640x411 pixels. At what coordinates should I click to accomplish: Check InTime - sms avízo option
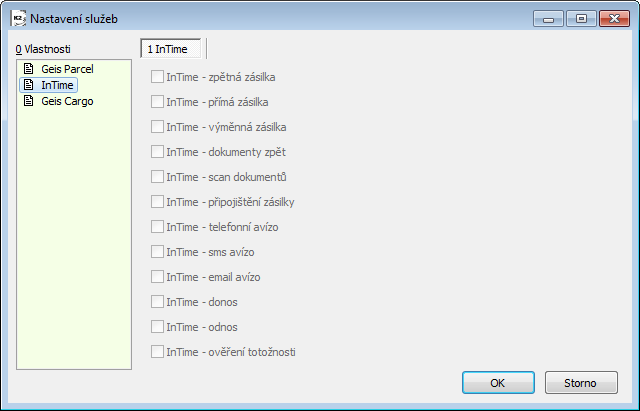tap(157, 251)
